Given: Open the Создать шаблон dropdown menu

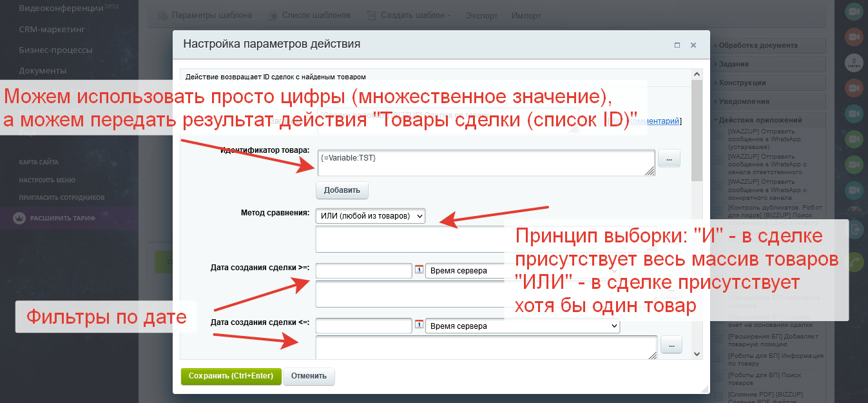Looking at the screenshot, I should pos(410,15).
